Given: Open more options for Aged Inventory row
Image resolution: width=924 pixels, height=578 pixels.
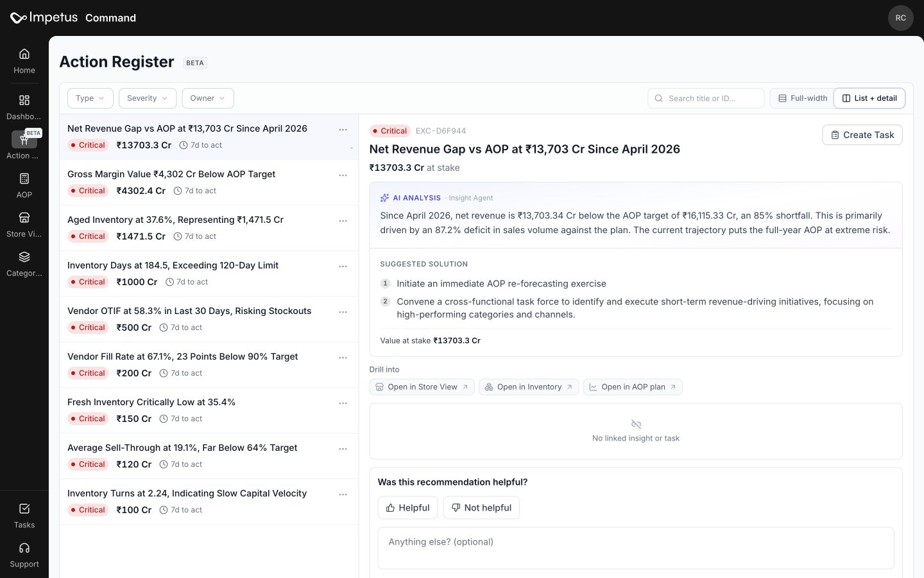Looking at the screenshot, I should [343, 221].
